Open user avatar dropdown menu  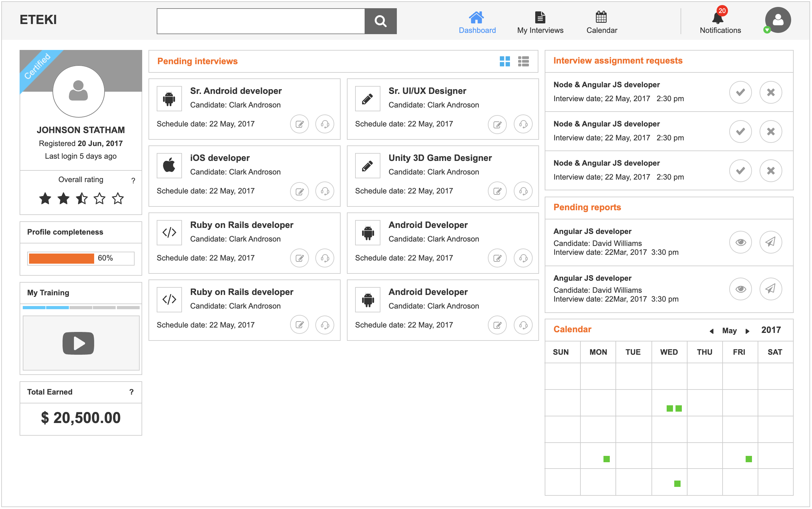click(777, 20)
